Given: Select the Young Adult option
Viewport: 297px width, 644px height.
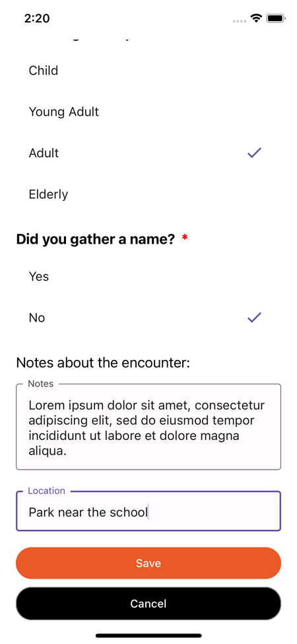Looking at the screenshot, I should click(148, 112).
